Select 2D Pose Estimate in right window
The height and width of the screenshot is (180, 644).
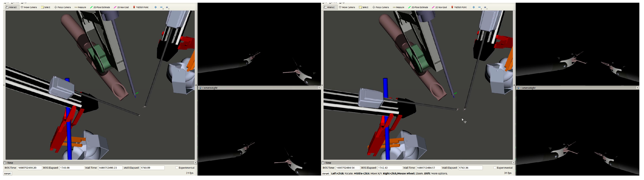coord(418,7)
